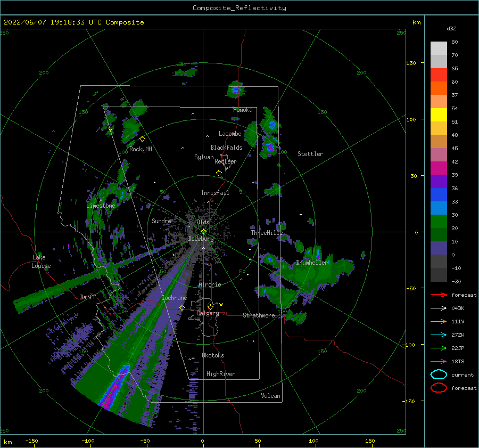Click the Vulcan label
479x448 pixels.
pos(271,396)
